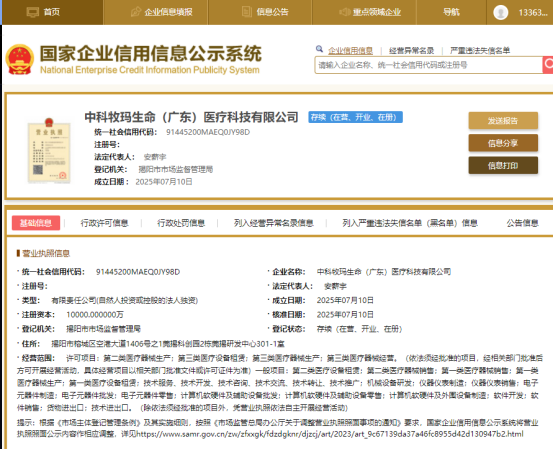Viewport: 558px width, 455px height.
Task: Click the credit code in header card
Action: tap(208, 132)
